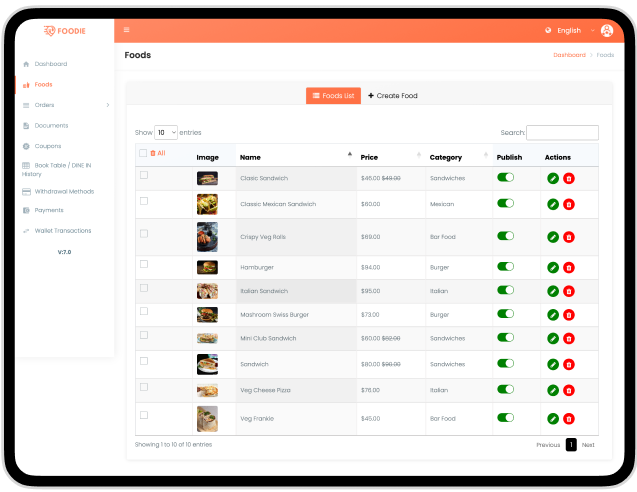Screen dimensions: 637x492
Task: Click the Search input field
Action: pos(562,132)
